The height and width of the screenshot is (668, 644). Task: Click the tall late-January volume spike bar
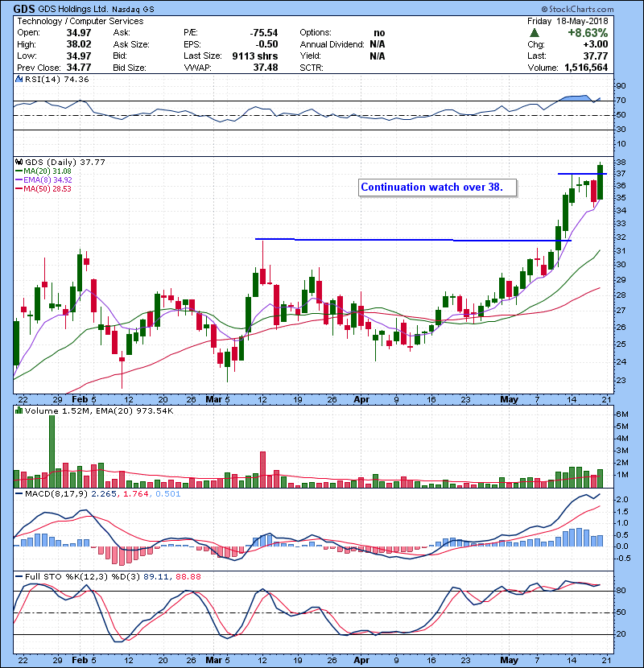click(52, 451)
